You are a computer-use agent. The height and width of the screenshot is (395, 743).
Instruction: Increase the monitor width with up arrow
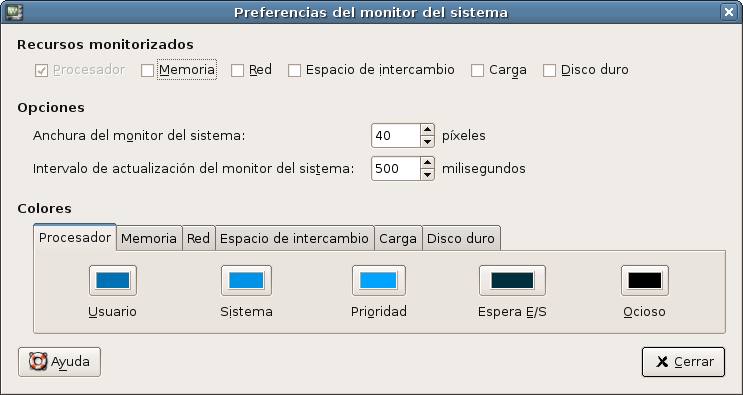point(427,130)
